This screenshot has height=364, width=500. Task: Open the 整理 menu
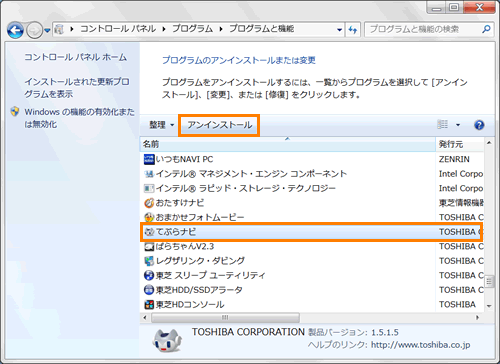pyautogui.click(x=161, y=125)
